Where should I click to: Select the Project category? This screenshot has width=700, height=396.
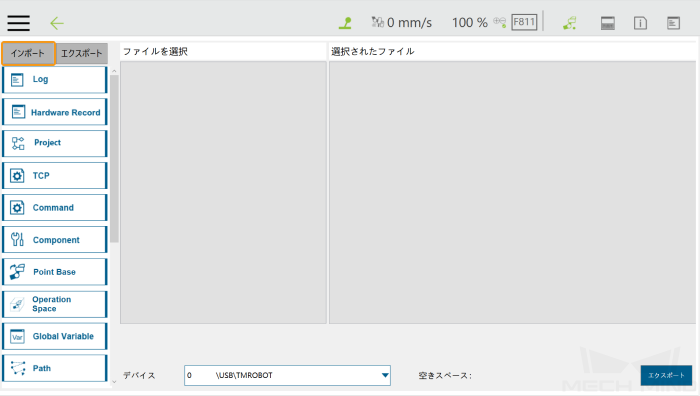(x=55, y=143)
